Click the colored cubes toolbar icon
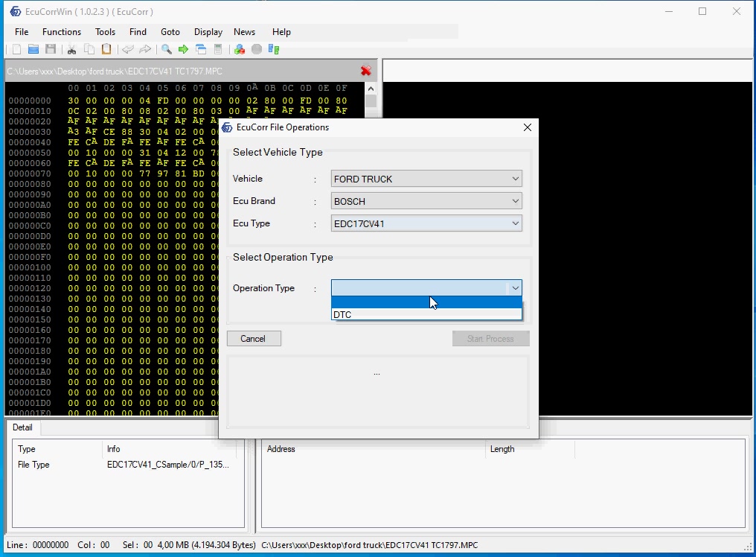 pos(240,49)
